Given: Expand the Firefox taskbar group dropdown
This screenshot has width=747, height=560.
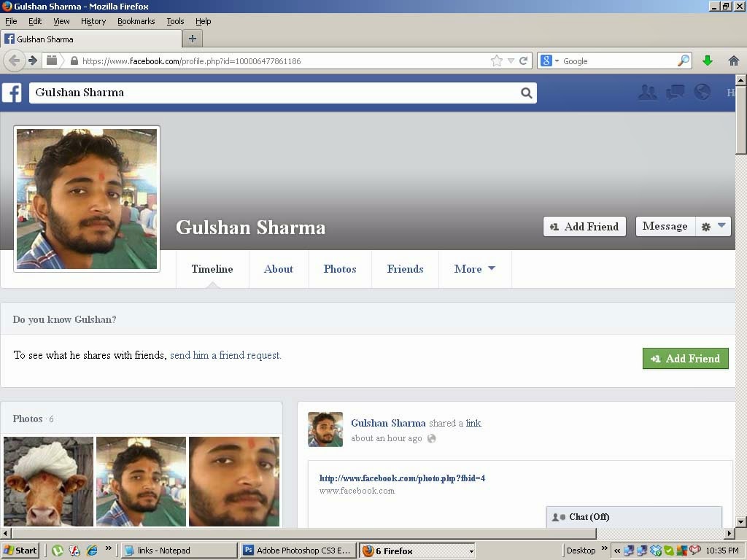Looking at the screenshot, I should pyautogui.click(x=471, y=551).
